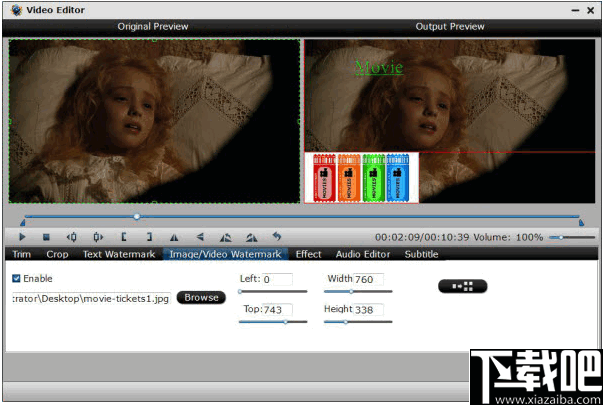Click the Top position value field
605x405 pixels.
point(277,309)
